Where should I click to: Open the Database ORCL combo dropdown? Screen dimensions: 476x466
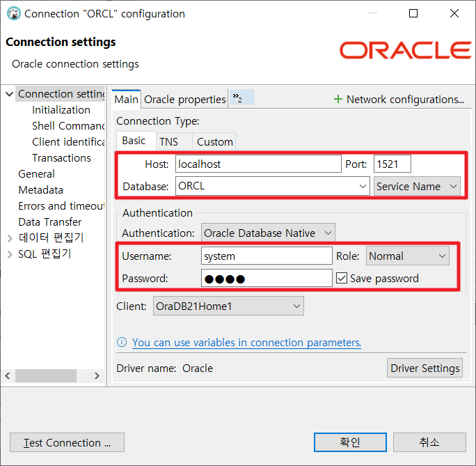point(363,186)
